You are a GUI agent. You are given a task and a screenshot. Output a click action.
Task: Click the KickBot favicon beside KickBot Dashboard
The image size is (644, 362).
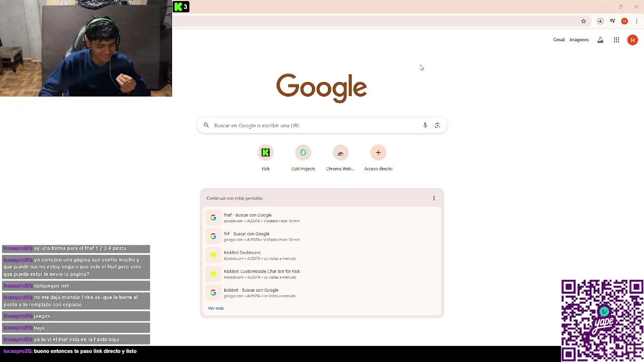(x=213, y=255)
